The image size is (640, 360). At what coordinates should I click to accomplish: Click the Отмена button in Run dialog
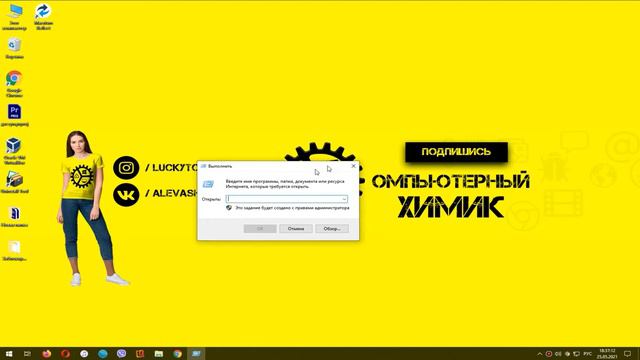click(x=296, y=229)
